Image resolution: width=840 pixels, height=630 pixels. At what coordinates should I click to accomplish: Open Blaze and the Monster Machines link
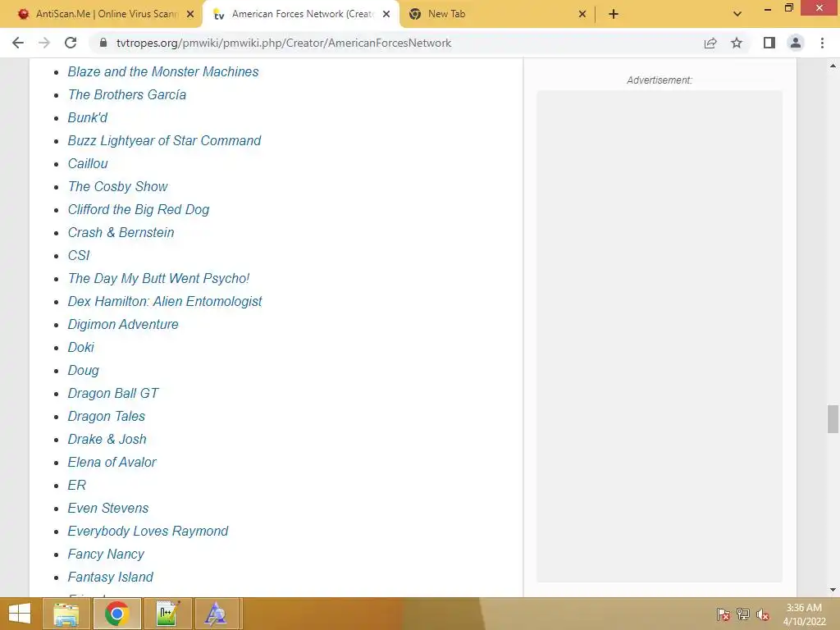[163, 72]
